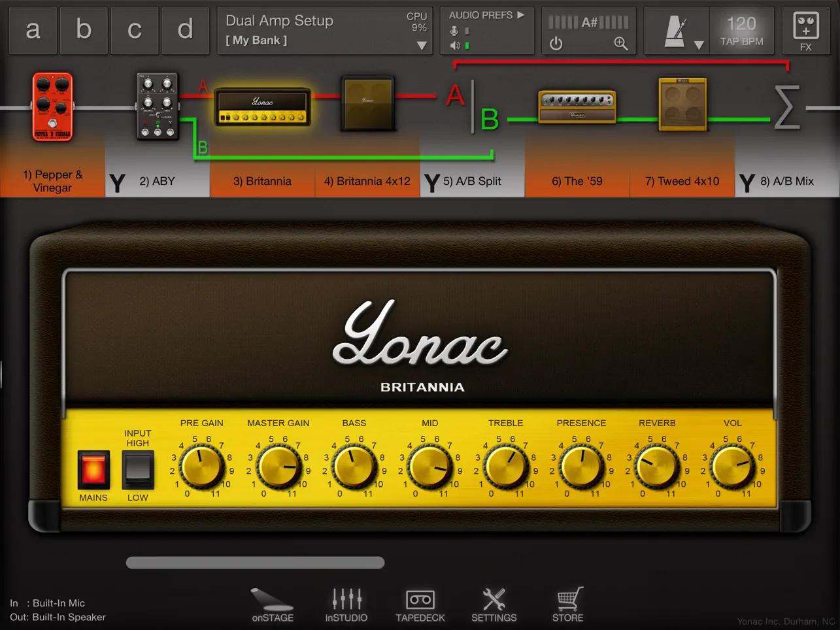Select the 3) Britannia slot label
The image size is (840, 630).
pyautogui.click(x=262, y=181)
